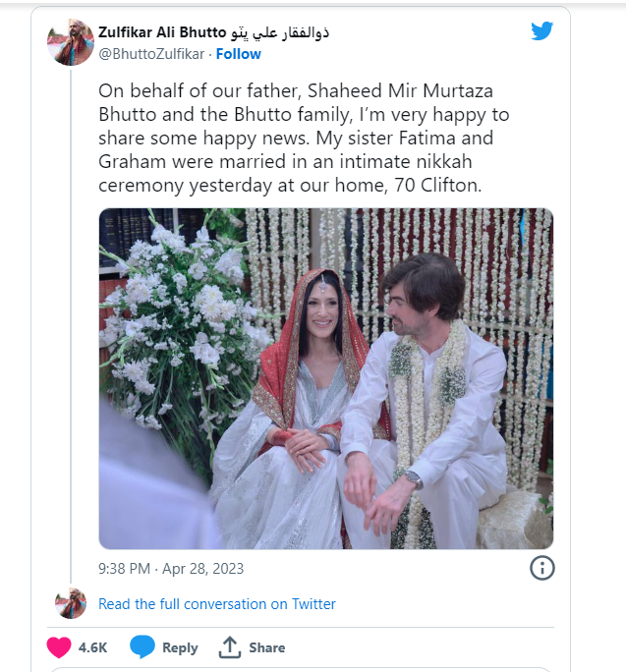The height and width of the screenshot is (672, 626).
Task: Click the white flower bouquet in the photo
Action: [177, 305]
